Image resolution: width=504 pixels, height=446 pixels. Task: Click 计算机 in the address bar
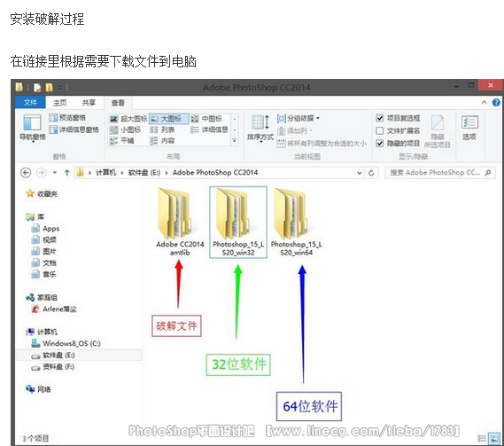pyautogui.click(x=105, y=173)
